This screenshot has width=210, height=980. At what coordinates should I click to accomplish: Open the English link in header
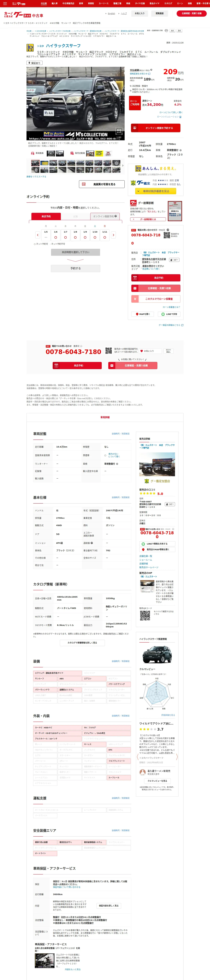point(111,14)
